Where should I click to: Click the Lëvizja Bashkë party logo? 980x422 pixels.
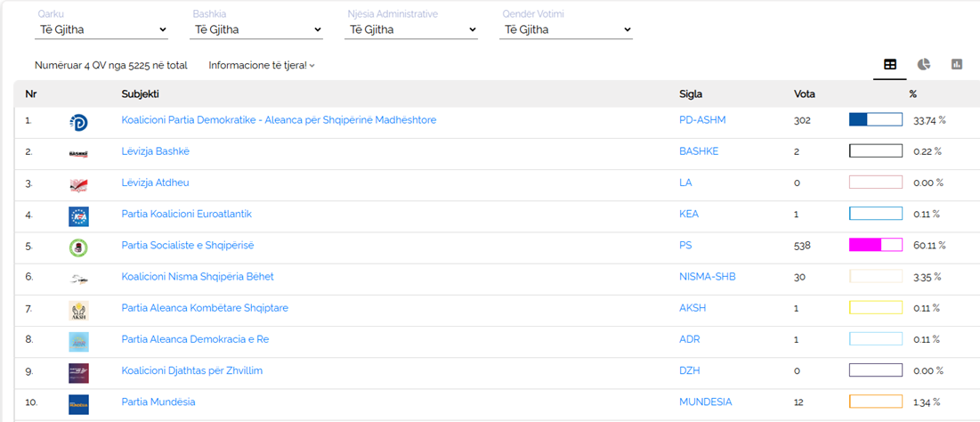78,154
